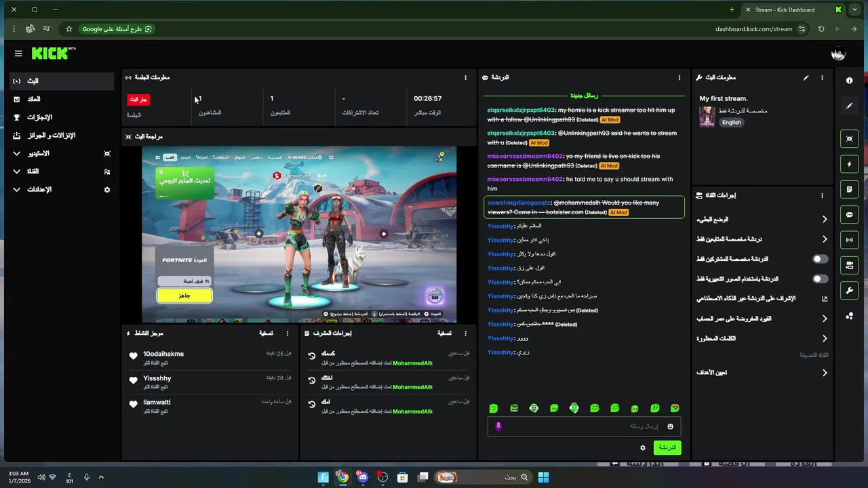Image resolution: width=868 pixels, height=488 pixels.
Task: Toggle the session info broadcast icon
Action: (849, 240)
